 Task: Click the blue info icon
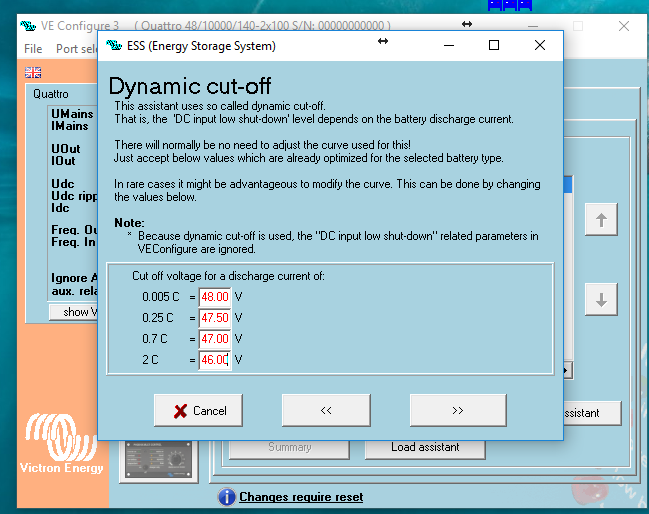tap(226, 497)
